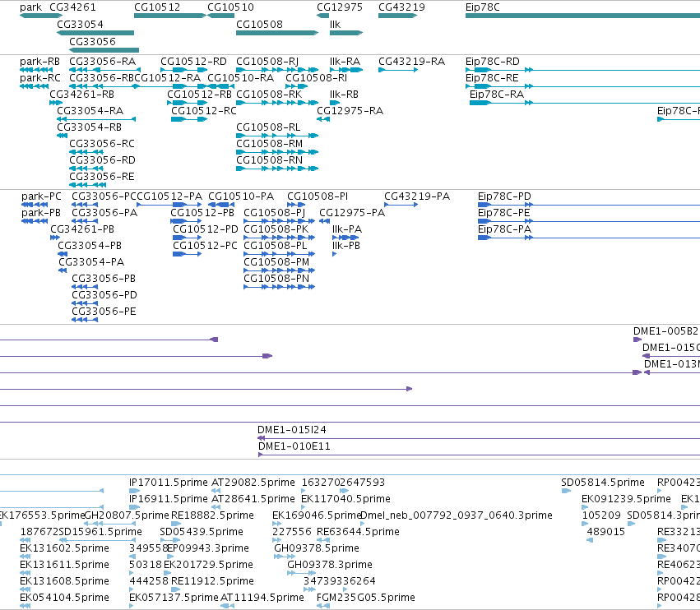Click EST EK091239.5prime
The width and height of the screenshot is (700, 610).
[626, 499]
